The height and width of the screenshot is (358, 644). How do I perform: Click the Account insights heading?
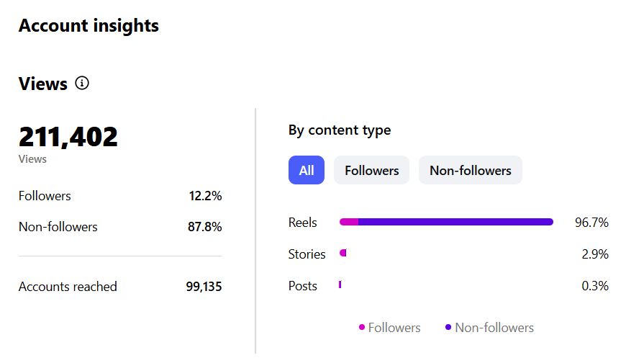[x=89, y=26]
